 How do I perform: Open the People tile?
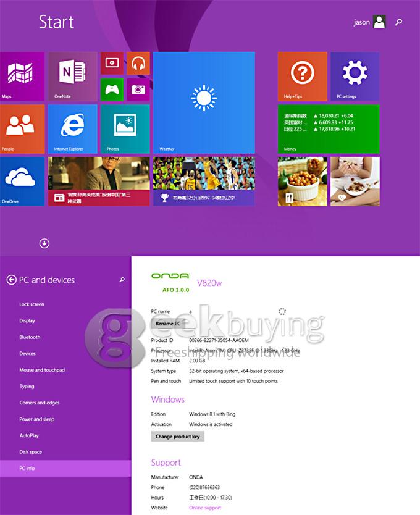[22, 128]
